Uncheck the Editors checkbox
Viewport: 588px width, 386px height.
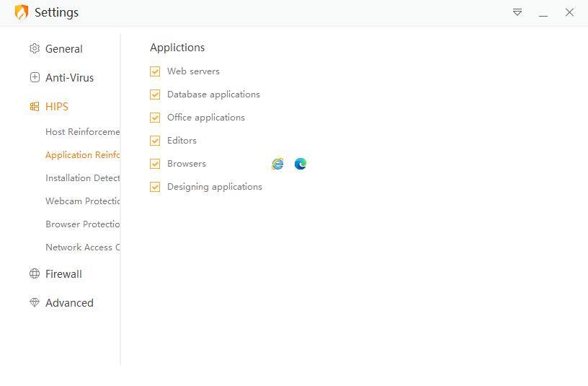pyautogui.click(x=155, y=141)
